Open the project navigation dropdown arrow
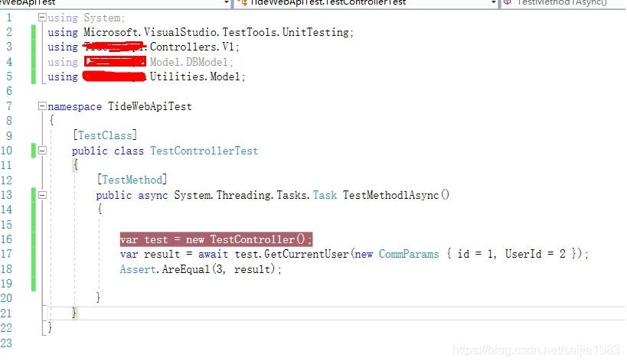The image size is (627, 364). (227, 2)
